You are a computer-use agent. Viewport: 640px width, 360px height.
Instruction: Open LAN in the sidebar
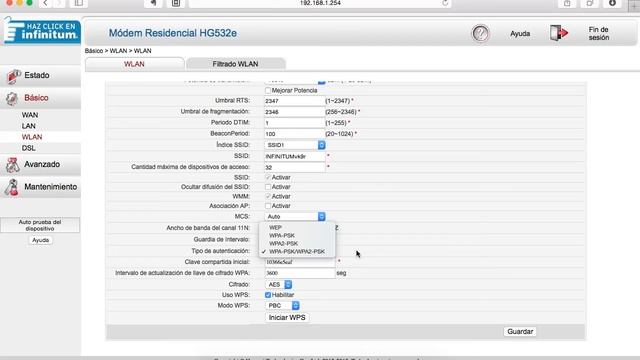click(29, 126)
